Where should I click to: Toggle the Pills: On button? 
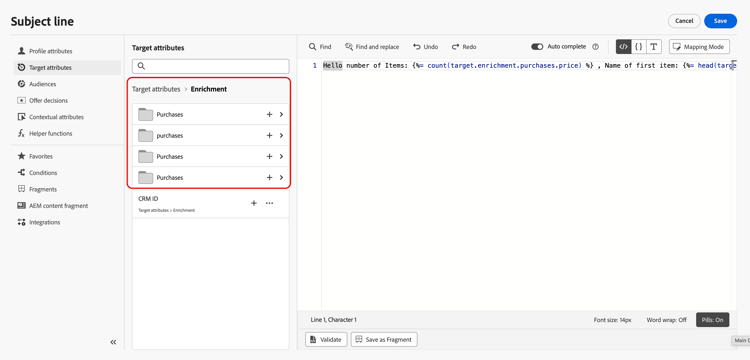coord(713,320)
